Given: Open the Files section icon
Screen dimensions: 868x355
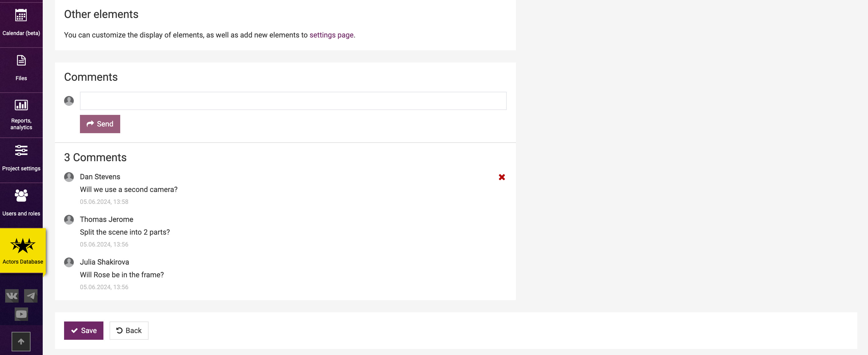Looking at the screenshot, I should 21,61.
